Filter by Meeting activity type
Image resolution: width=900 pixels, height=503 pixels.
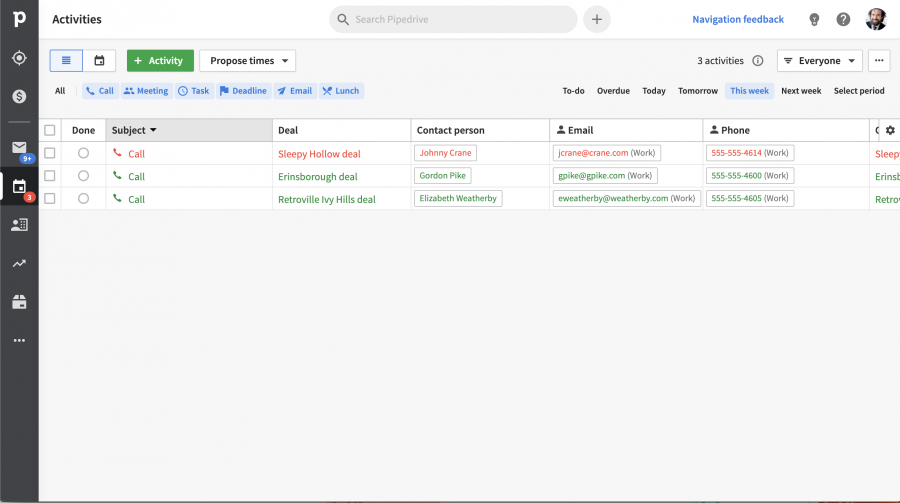146,91
